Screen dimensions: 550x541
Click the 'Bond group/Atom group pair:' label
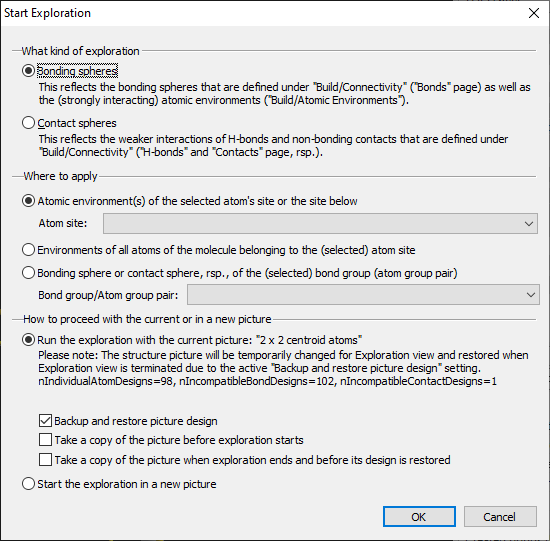pos(108,295)
